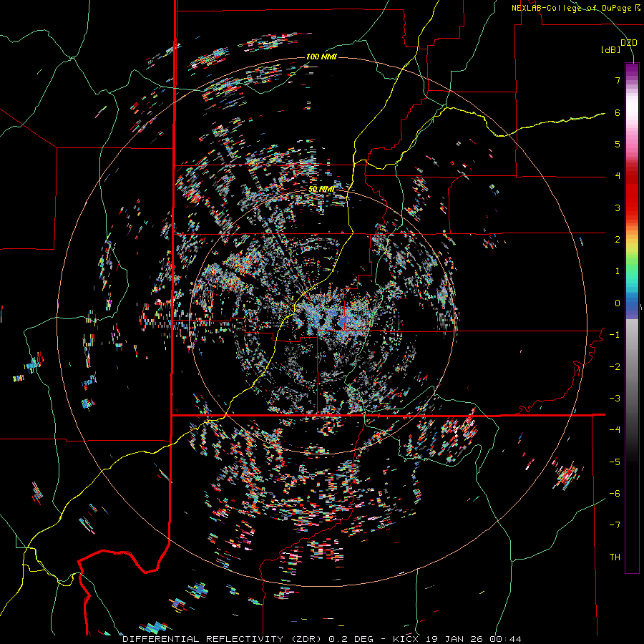
Task: Click the -3 scale label
Action: (615, 399)
